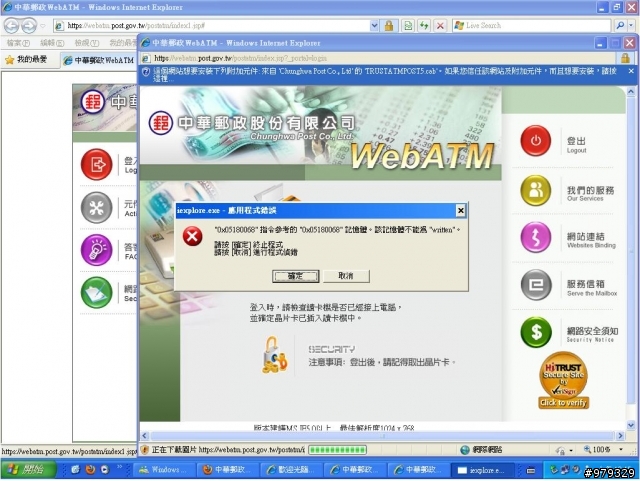Open the green Security Notice dollar icon
640x481 pixels.
click(536, 332)
